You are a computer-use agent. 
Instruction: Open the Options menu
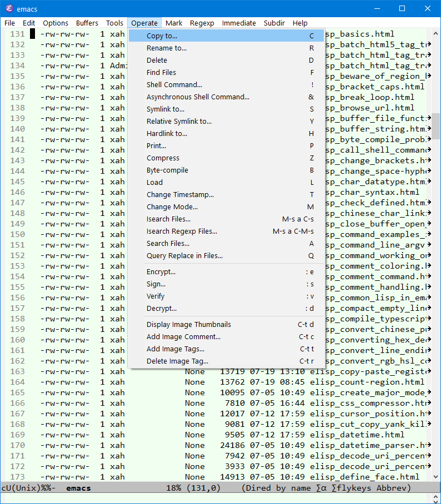click(x=56, y=23)
